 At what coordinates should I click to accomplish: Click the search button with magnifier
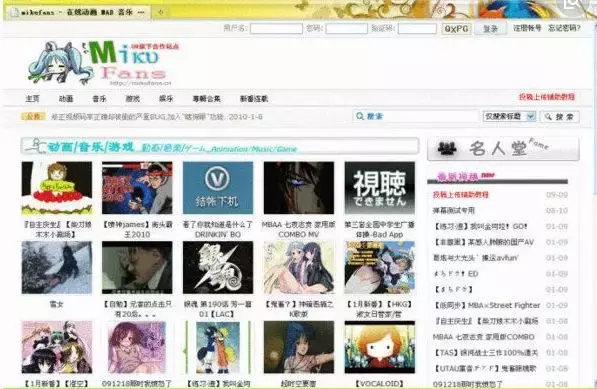point(559,117)
